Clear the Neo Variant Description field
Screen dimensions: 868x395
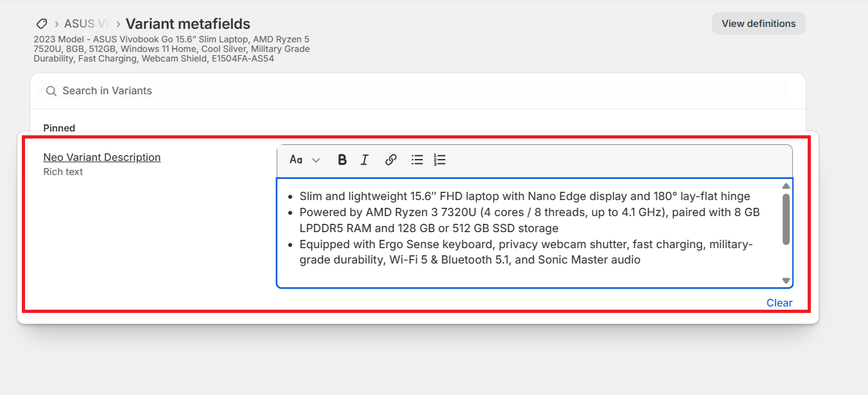[779, 303]
